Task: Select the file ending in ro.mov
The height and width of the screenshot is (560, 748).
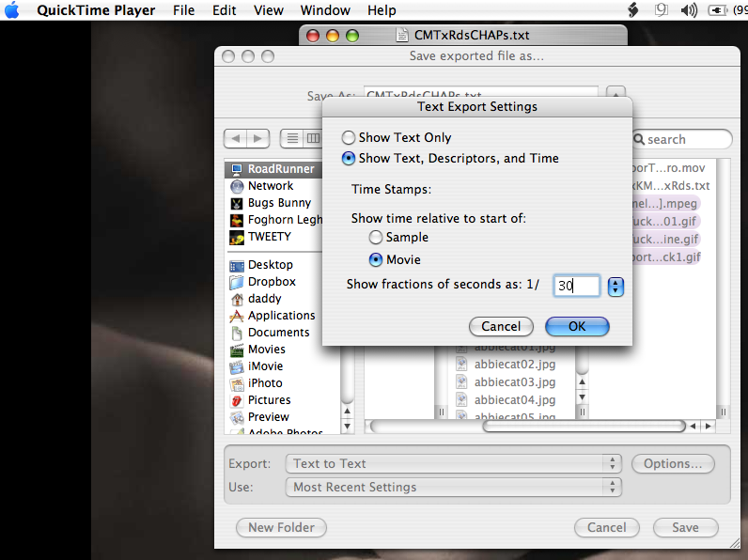Action: tap(668, 168)
